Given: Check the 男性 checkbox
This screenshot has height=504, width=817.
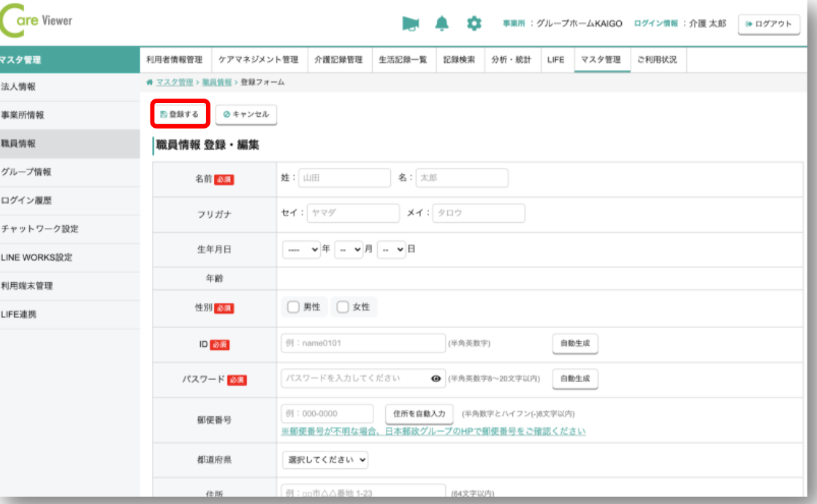Looking at the screenshot, I should click(293, 308).
